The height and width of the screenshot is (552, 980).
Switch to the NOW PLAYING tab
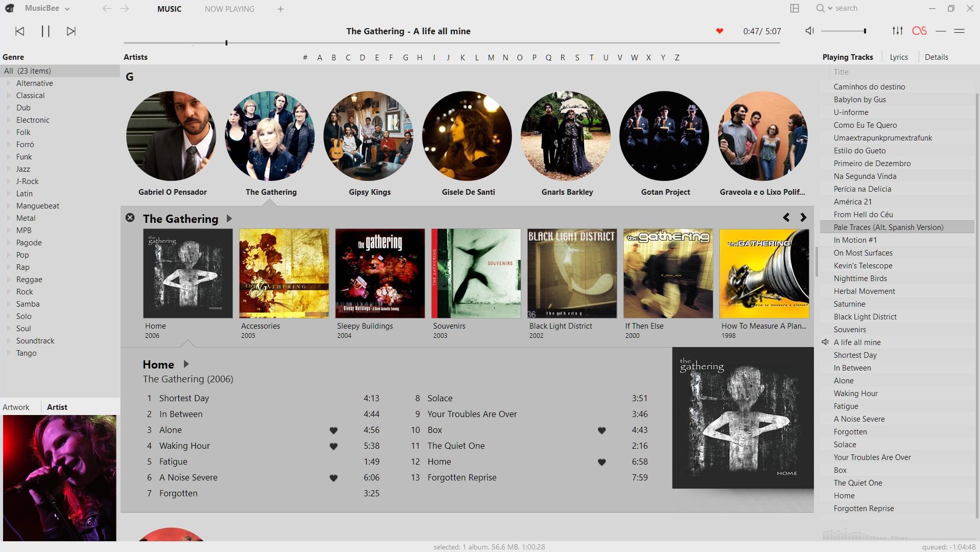pyautogui.click(x=229, y=9)
